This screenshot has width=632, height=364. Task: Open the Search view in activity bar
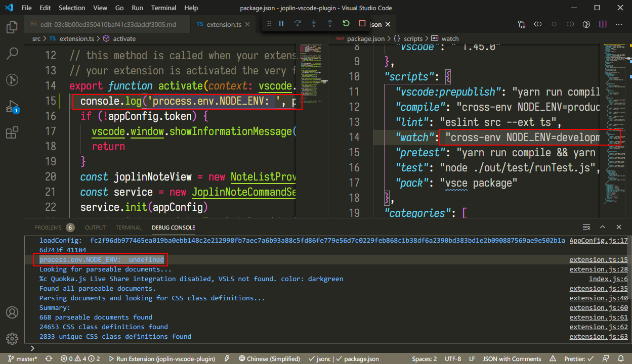[12, 53]
